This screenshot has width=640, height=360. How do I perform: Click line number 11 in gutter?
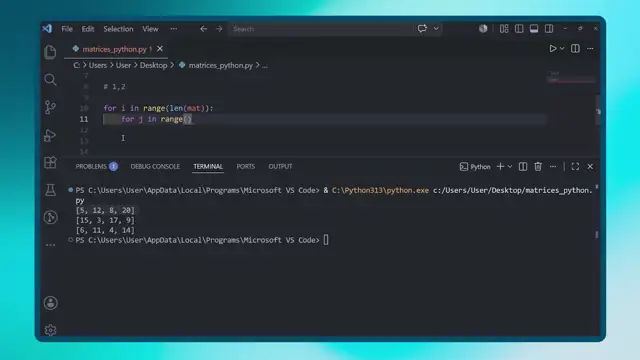84,119
